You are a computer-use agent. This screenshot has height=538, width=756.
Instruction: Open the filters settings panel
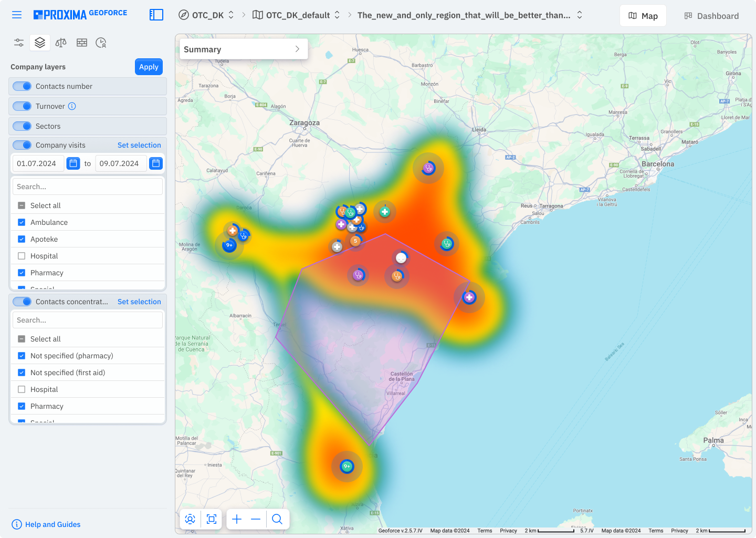point(18,42)
